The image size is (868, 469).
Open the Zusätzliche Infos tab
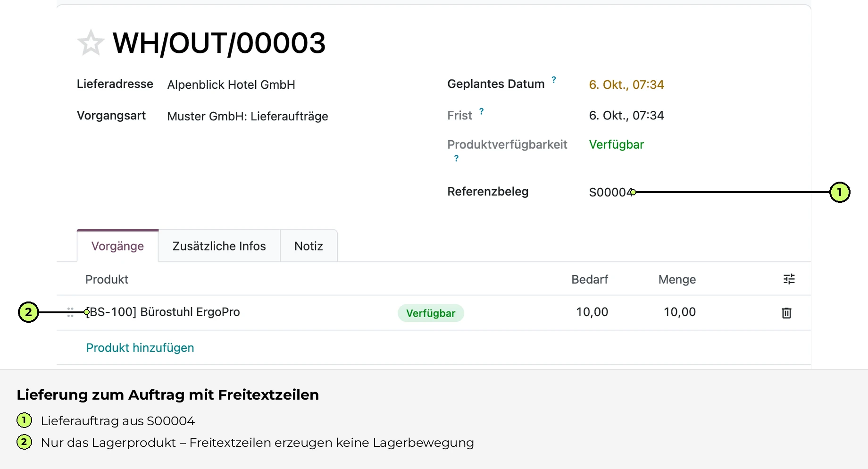[x=219, y=246]
